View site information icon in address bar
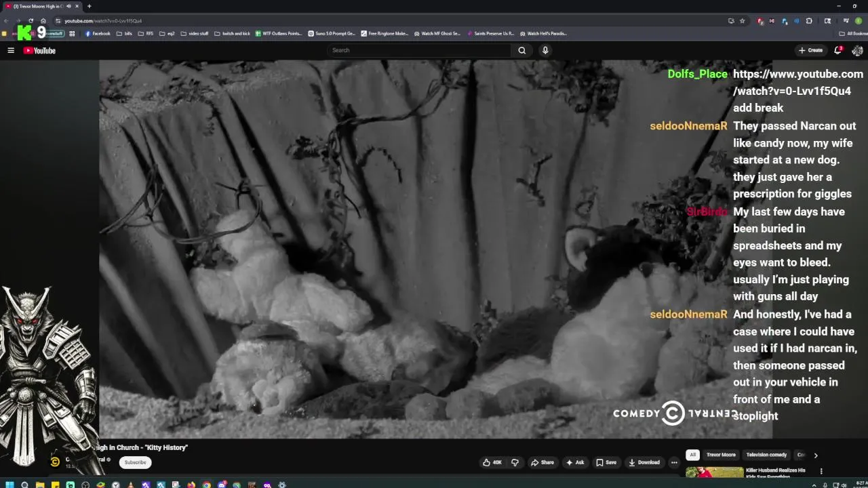 [x=58, y=21]
